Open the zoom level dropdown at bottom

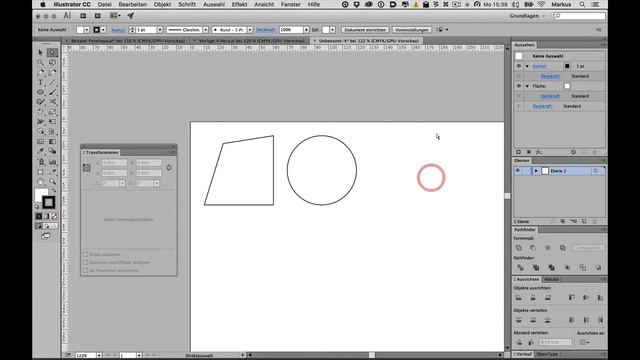(99, 356)
